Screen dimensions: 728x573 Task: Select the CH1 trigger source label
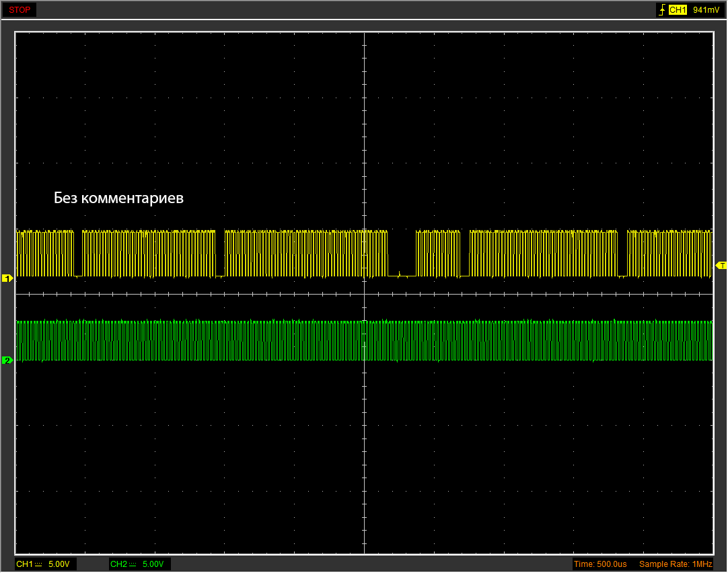tap(678, 9)
